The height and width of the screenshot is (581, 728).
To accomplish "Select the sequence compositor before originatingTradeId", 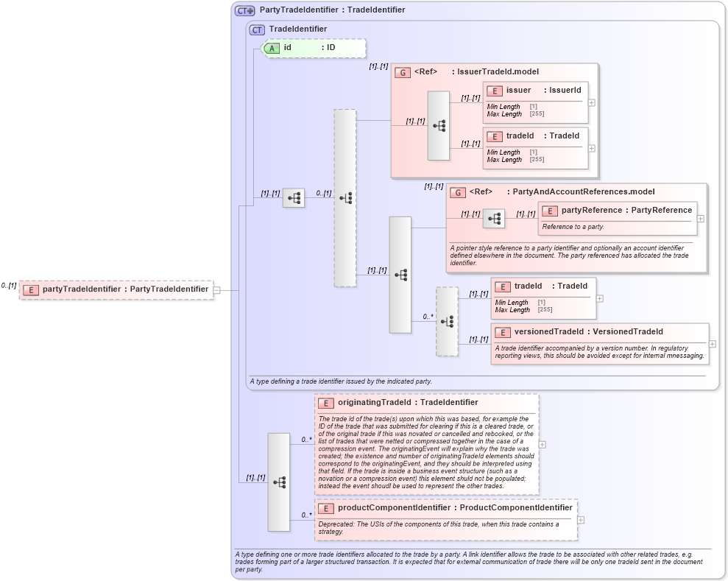I will tap(278, 482).
